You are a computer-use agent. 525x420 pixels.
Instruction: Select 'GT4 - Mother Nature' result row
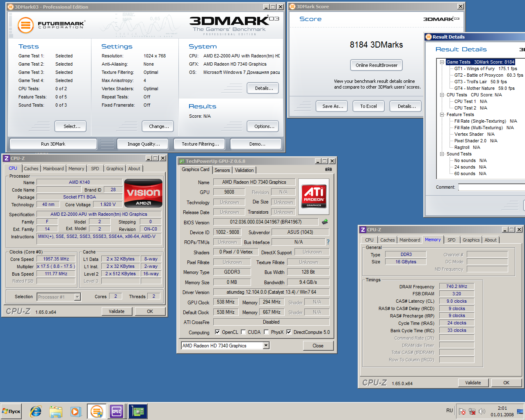(484, 89)
